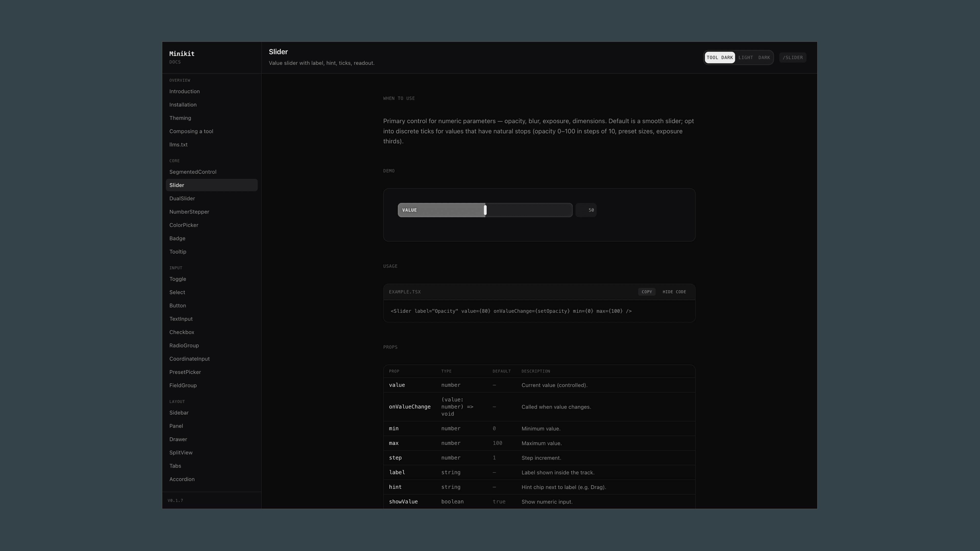
Task: Open the Sidebar layout page
Action: pyautogui.click(x=212, y=412)
